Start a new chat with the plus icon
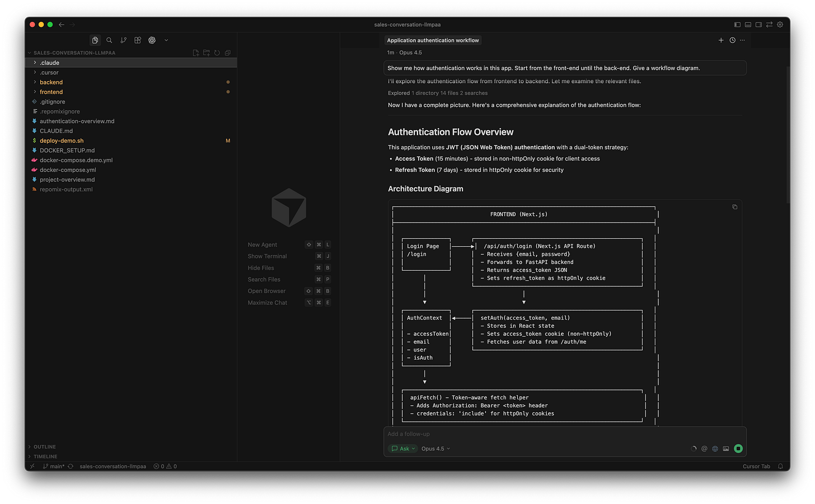Image resolution: width=815 pixels, height=504 pixels. point(721,40)
